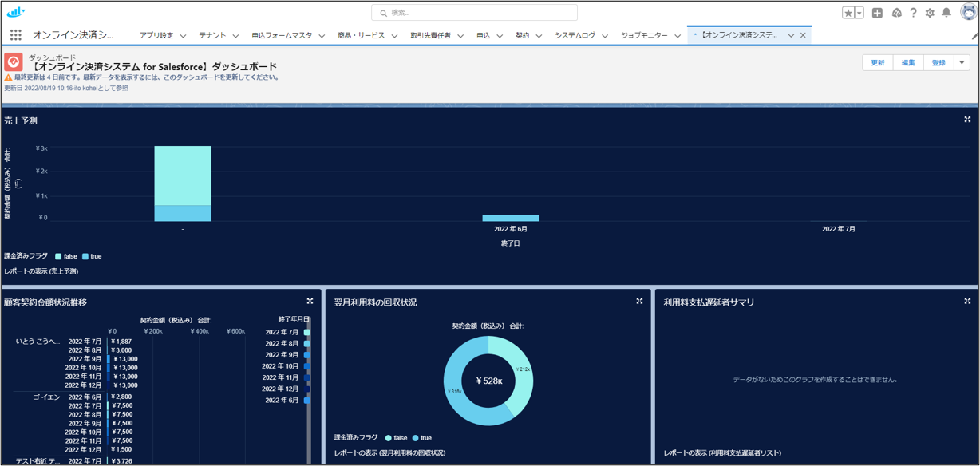Click the user profile avatar

pyautogui.click(x=967, y=12)
